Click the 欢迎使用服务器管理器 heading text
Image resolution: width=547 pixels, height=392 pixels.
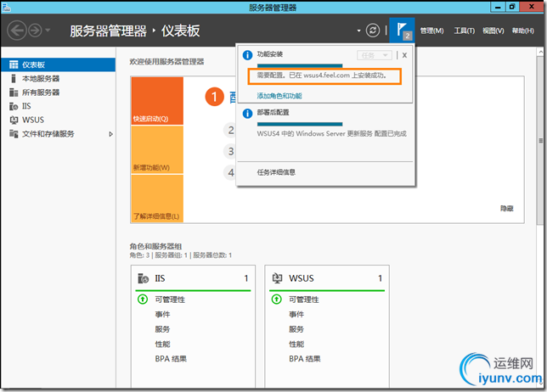pyautogui.click(x=166, y=62)
